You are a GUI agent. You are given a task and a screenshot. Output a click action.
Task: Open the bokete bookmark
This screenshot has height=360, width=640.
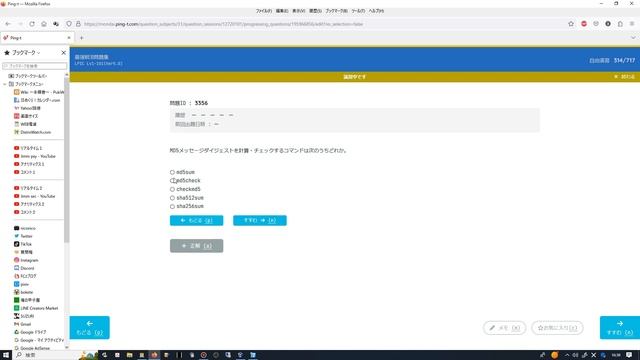click(x=24, y=292)
